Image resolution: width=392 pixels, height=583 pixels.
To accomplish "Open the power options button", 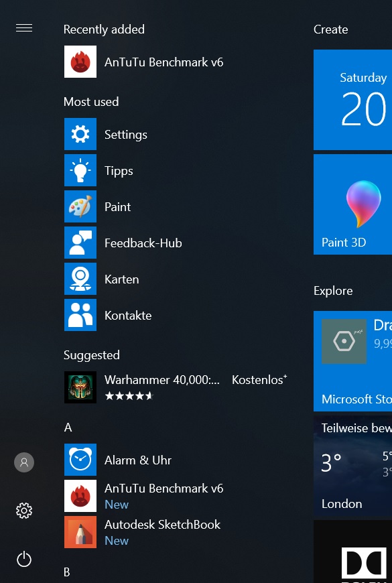I will point(24,559).
